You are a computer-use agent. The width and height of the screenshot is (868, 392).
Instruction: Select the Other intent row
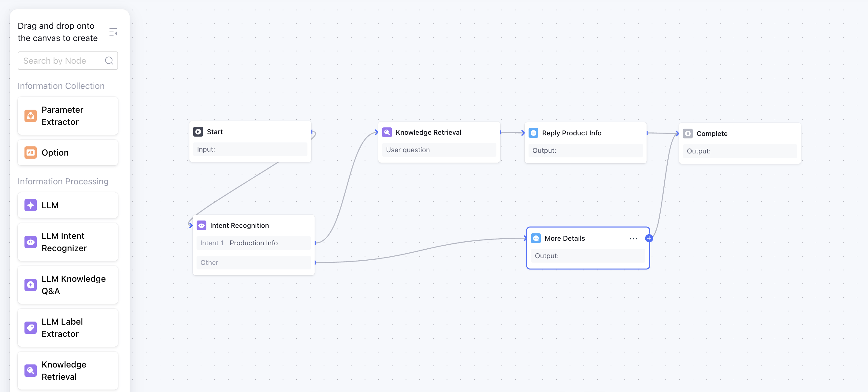[253, 262]
